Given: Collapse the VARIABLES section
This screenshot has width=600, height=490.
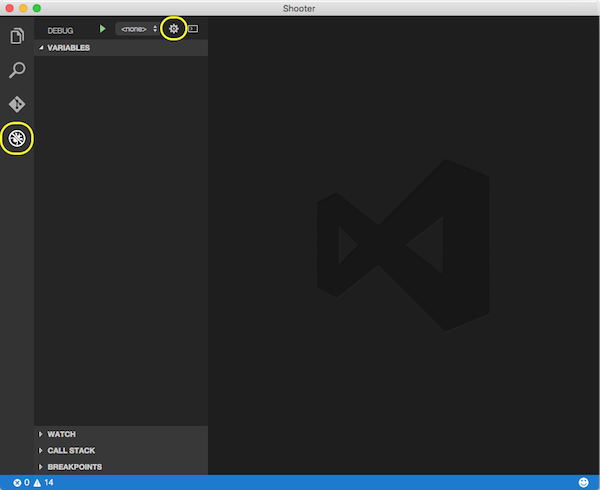Looking at the screenshot, I should (x=121, y=48).
